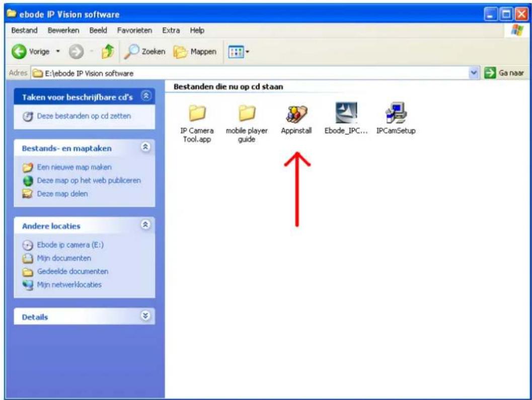Click the forward navigation arrow
Screen dimensions: 532x400
(x=76, y=52)
